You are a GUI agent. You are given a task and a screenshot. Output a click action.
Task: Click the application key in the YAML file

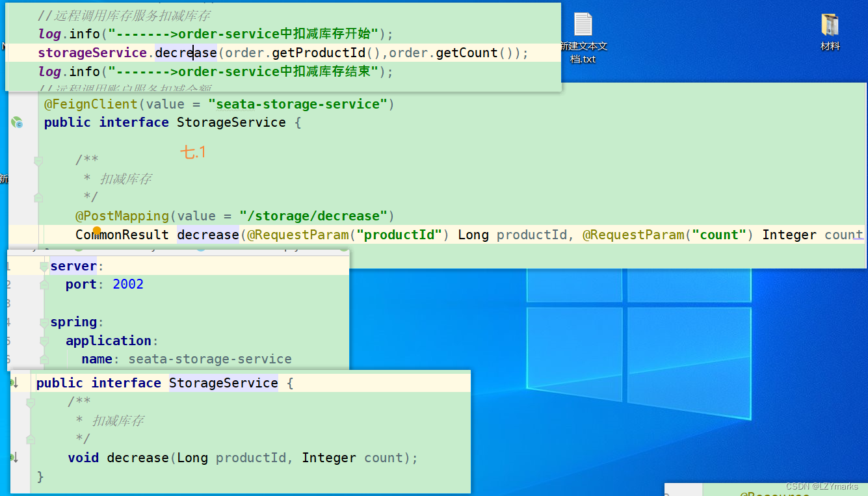[109, 341]
